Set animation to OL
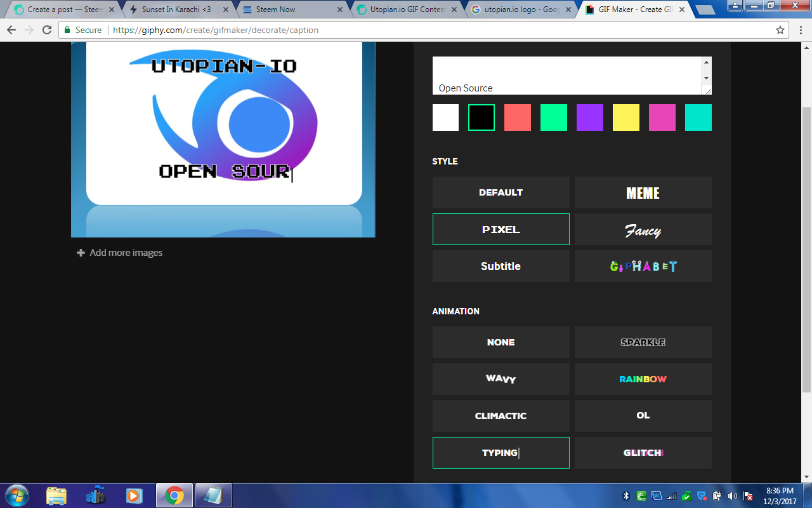This screenshot has width=812, height=508. pyautogui.click(x=643, y=416)
